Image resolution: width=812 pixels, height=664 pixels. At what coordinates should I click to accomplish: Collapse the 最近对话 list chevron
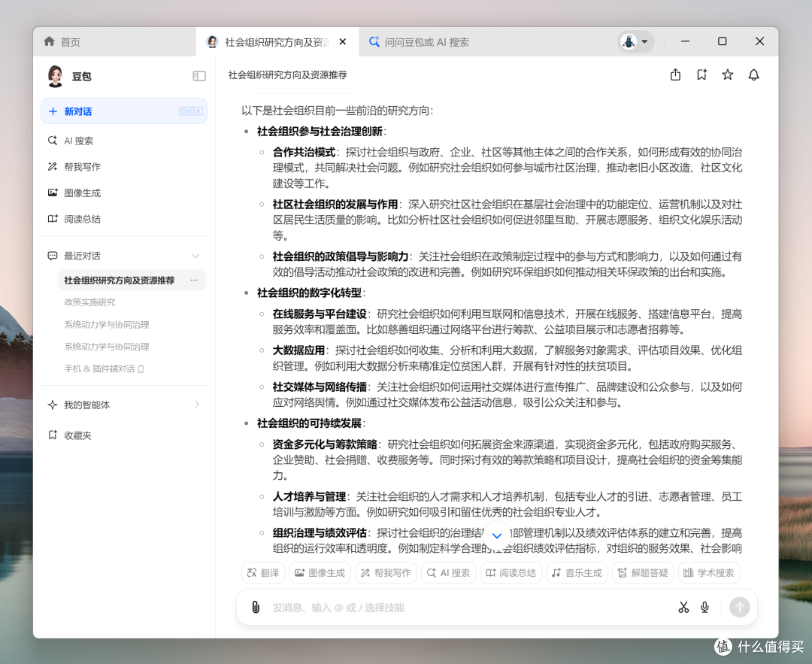(195, 256)
